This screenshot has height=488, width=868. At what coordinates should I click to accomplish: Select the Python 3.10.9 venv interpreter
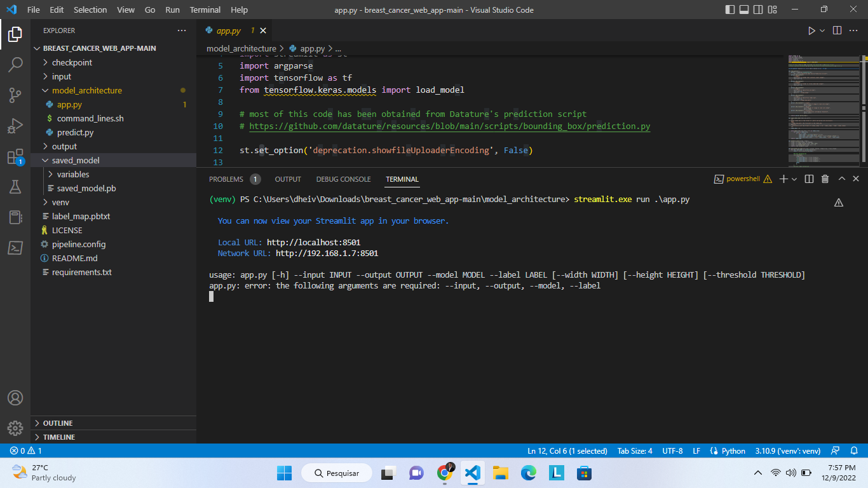click(x=787, y=451)
